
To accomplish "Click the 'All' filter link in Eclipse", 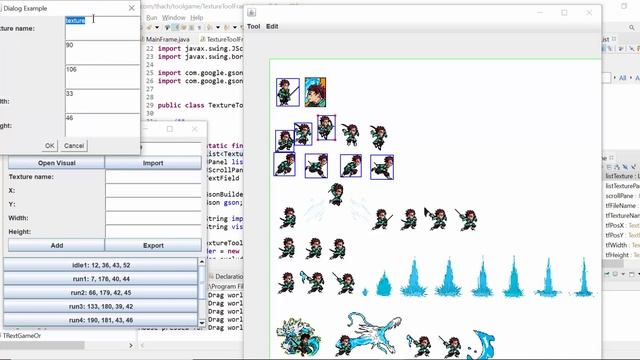I will click(x=622, y=78).
